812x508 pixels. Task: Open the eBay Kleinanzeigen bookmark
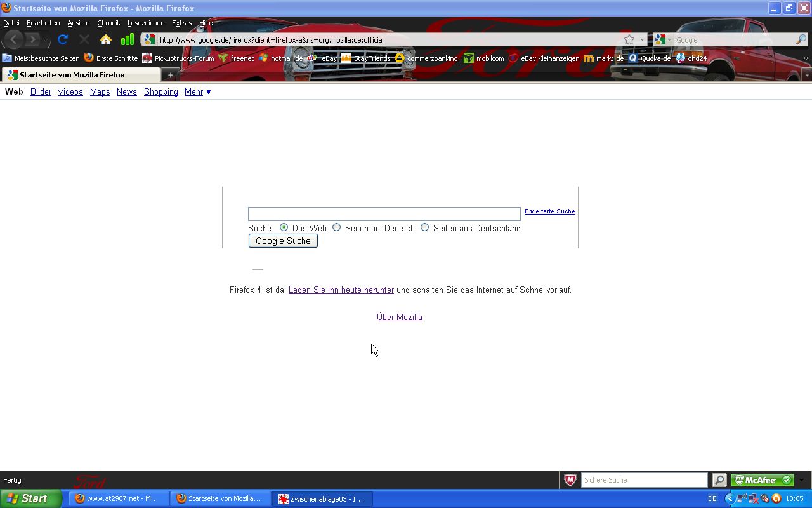pyautogui.click(x=544, y=58)
